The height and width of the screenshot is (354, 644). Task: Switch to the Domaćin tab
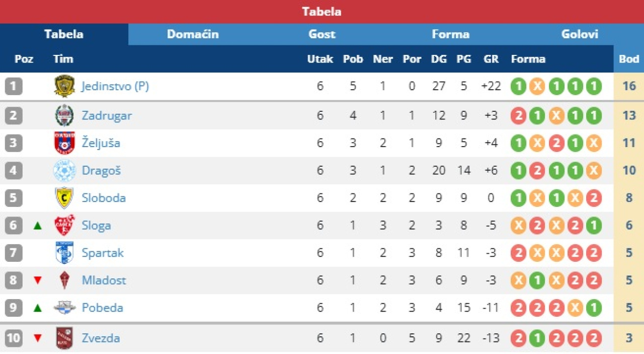(x=193, y=34)
